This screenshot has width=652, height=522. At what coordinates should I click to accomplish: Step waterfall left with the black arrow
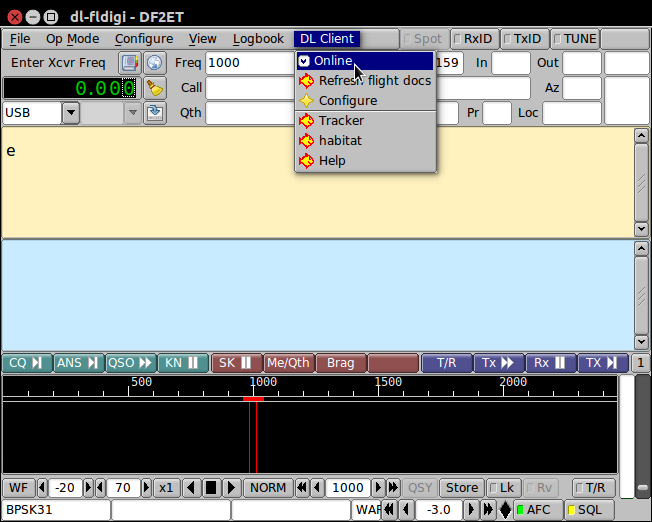(x=191, y=487)
